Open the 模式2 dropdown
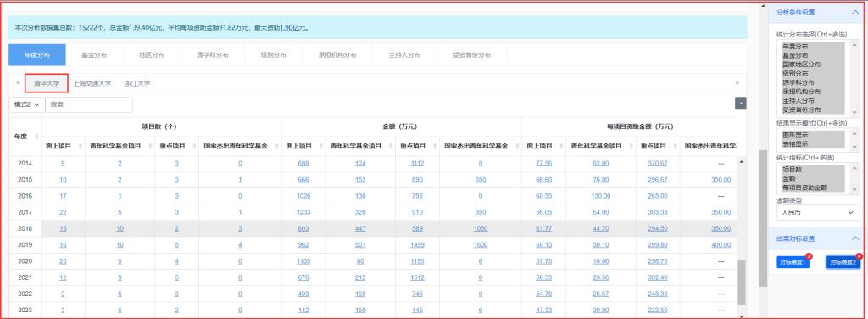Viewport: 868px width, 319px height. coord(27,104)
